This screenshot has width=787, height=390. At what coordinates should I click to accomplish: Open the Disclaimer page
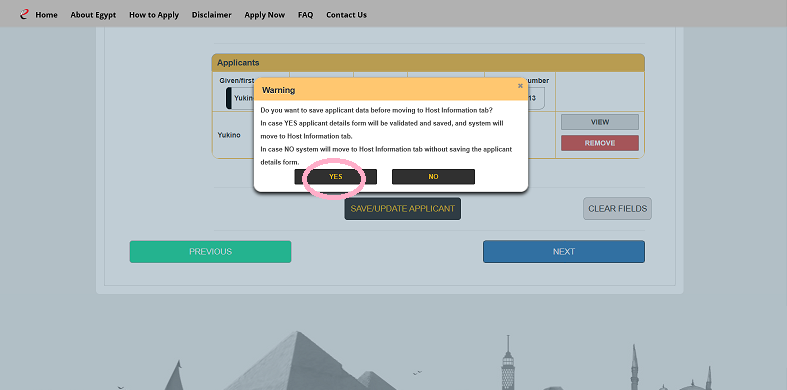211,15
